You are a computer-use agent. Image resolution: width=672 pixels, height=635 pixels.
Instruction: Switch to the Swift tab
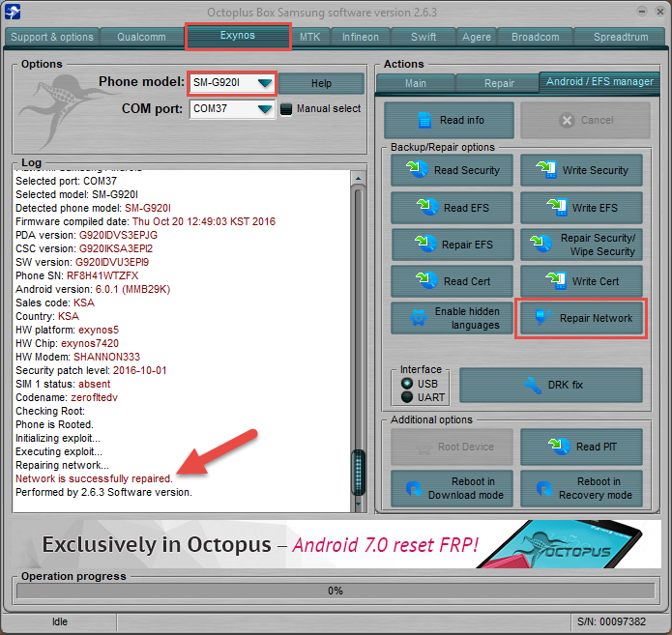(x=424, y=37)
